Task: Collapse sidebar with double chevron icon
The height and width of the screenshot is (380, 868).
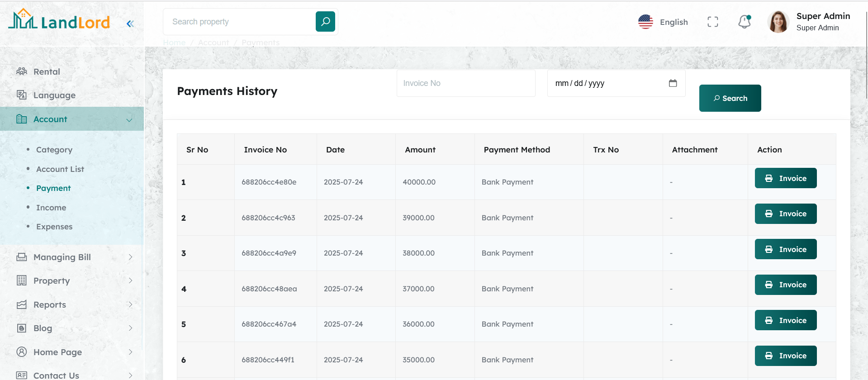Action: [130, 24]
